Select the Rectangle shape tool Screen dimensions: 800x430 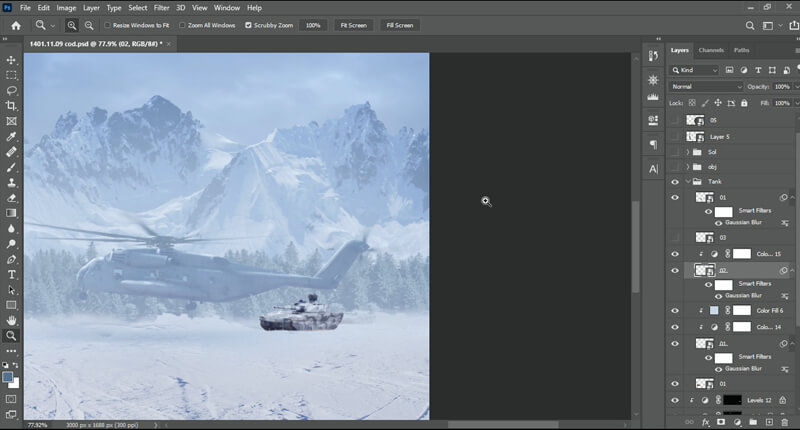[x=11, y=305]
